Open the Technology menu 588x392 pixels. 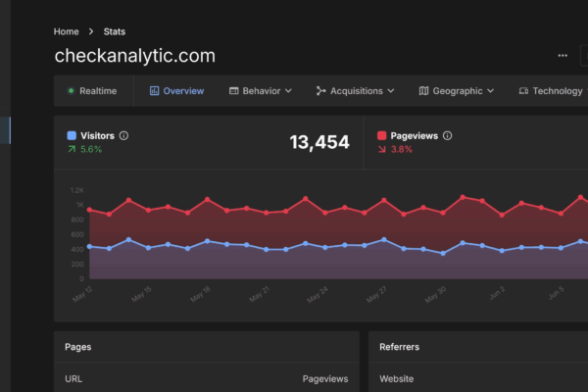553,91
